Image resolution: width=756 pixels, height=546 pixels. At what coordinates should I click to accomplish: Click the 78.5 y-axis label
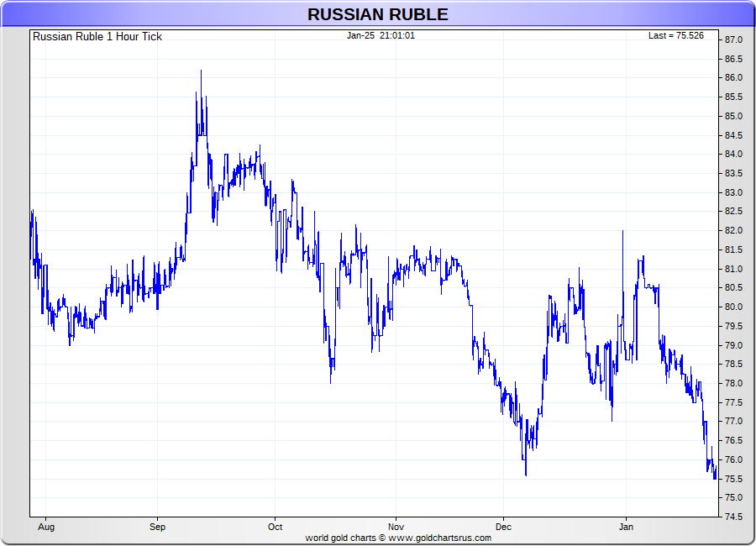coord(734,365)
